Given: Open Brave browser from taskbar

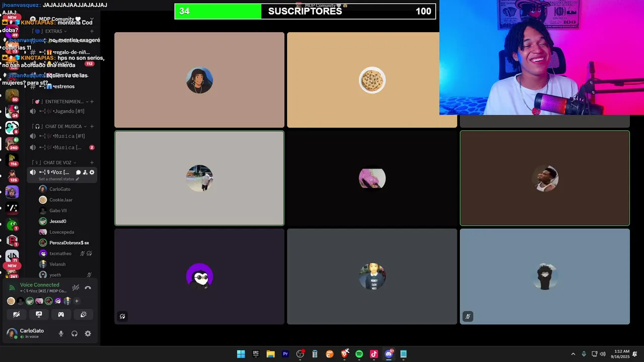Looking at the screenshot, I should click(345, 354).
